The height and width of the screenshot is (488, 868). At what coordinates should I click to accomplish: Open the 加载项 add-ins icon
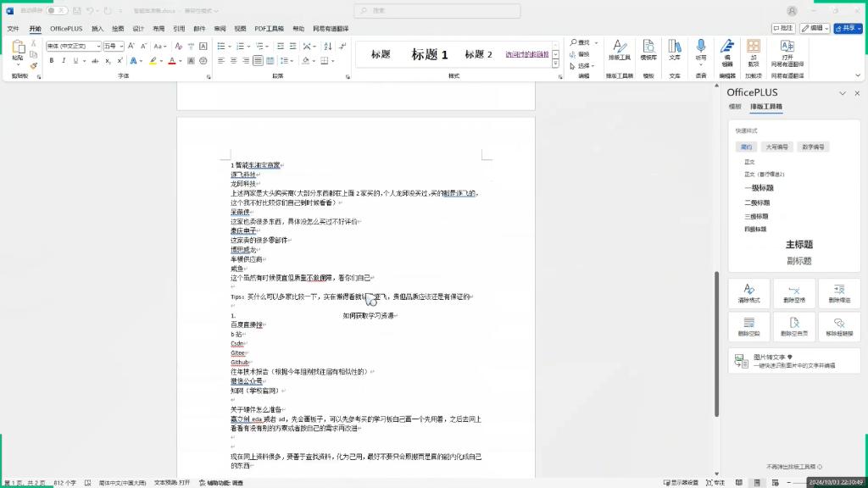pos(753,52)
